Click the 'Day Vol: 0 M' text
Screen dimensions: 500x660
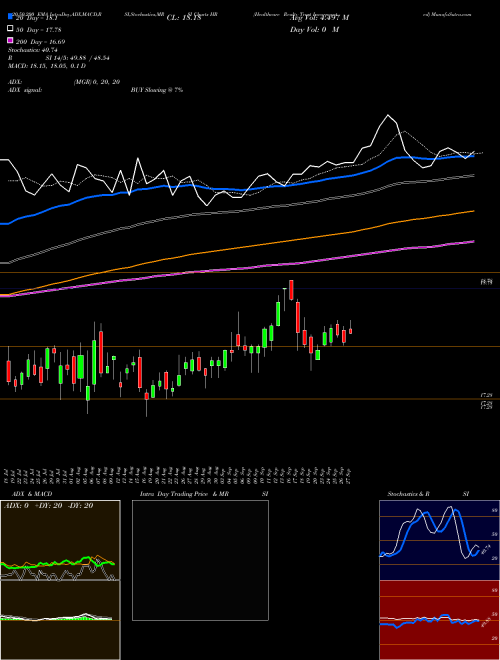pos(314,30)
